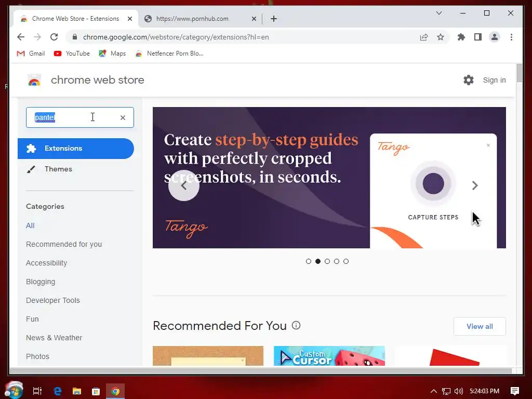532x399 pixels.
Task: Open the Gmail bookmark
Action: click(31, 54)
